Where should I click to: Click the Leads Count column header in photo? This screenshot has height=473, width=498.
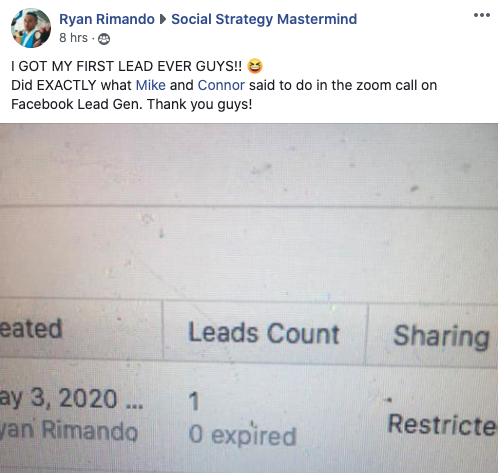264,333
